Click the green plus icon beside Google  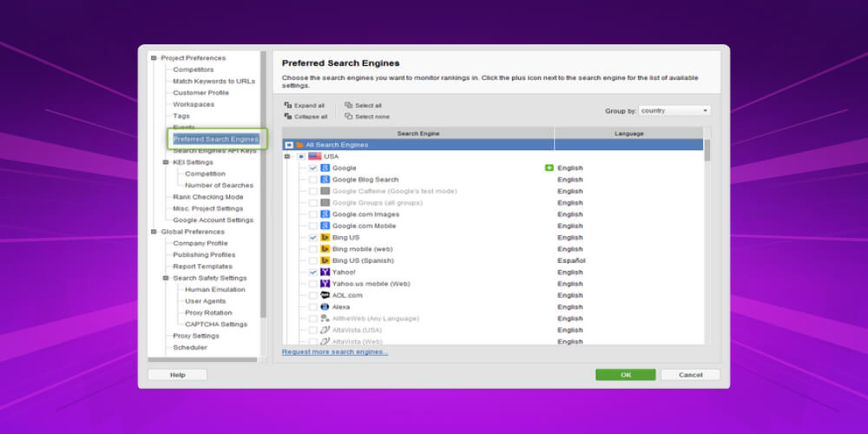pos(549,168)
